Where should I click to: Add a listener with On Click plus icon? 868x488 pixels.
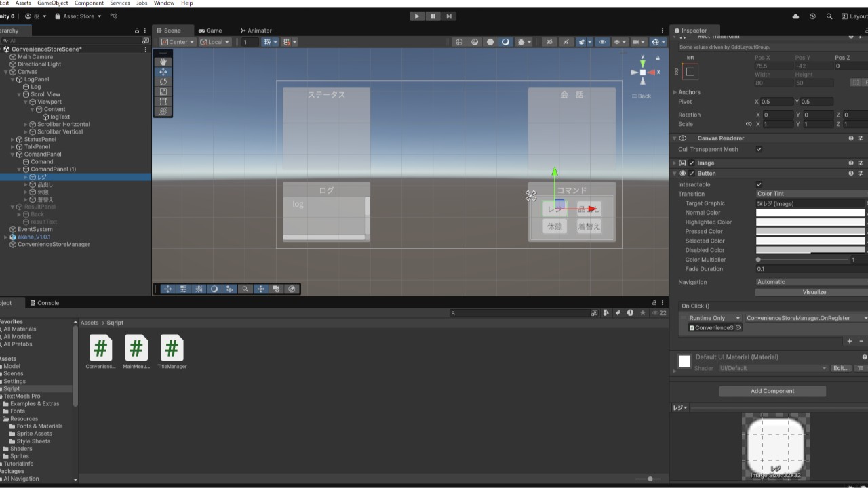click(850, 341)
